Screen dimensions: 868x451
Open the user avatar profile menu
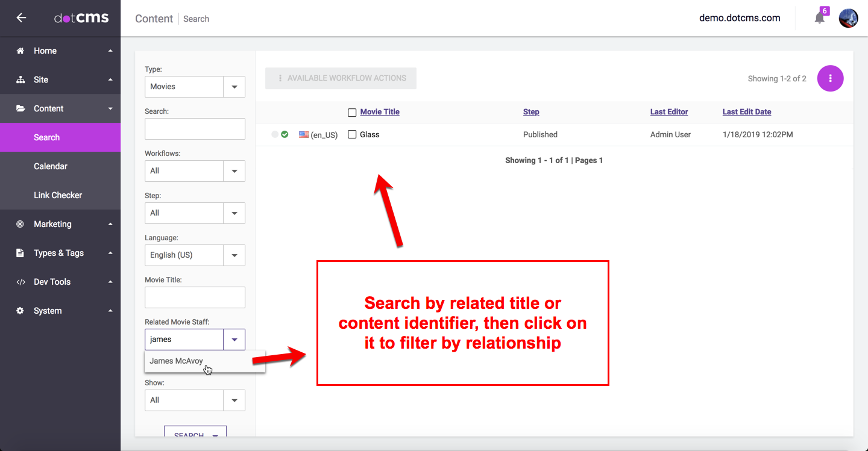(848, 18)
